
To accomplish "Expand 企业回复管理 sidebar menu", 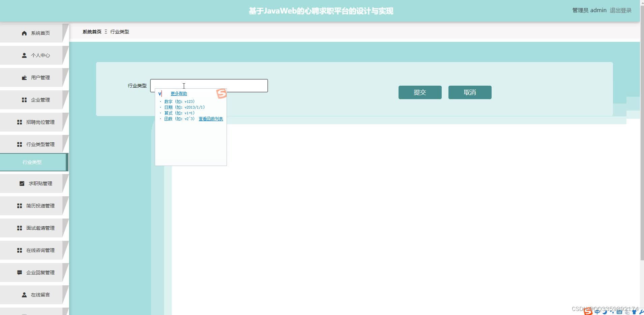I will pyautogui.click(x=34, y=273).
